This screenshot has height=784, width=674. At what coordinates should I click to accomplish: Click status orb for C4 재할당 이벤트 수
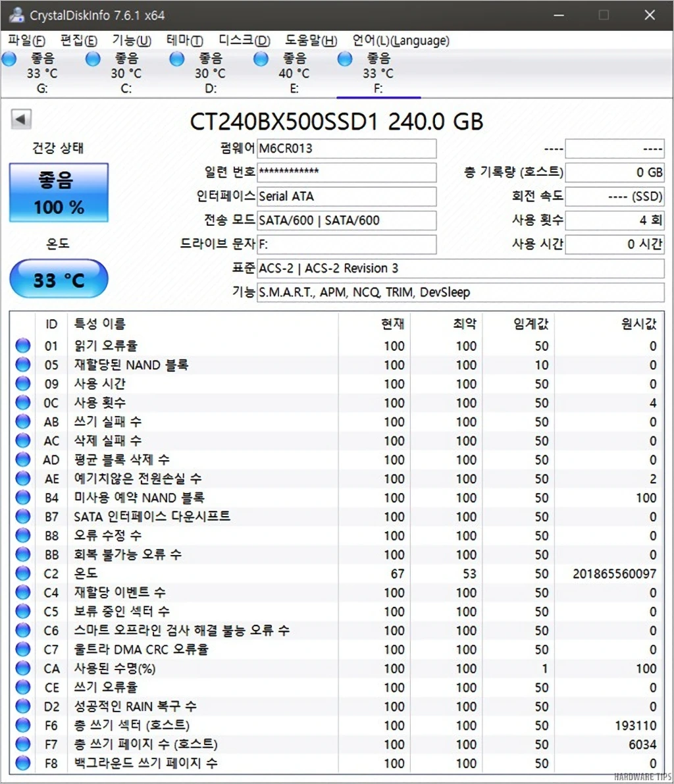point(22,592)
